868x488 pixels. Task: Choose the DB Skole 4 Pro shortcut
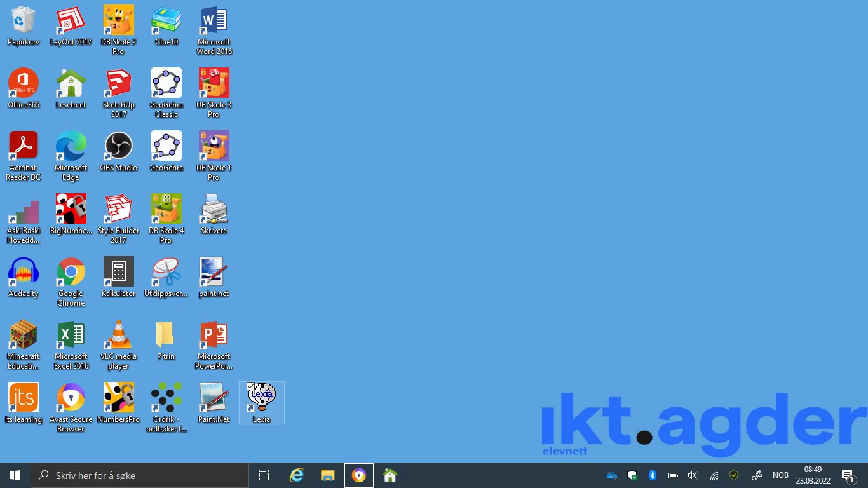(x=166, y=219)
